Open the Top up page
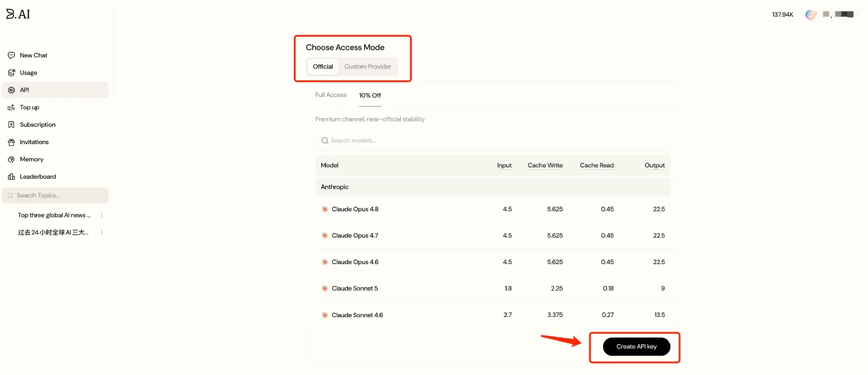868x375 pixels. (x=55, y=108)
